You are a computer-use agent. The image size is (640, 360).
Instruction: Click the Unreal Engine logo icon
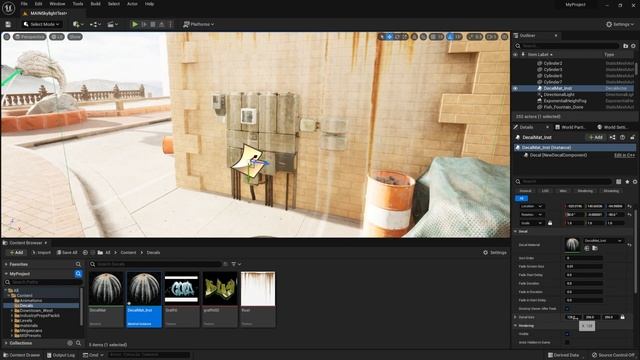tap(9, 7)
